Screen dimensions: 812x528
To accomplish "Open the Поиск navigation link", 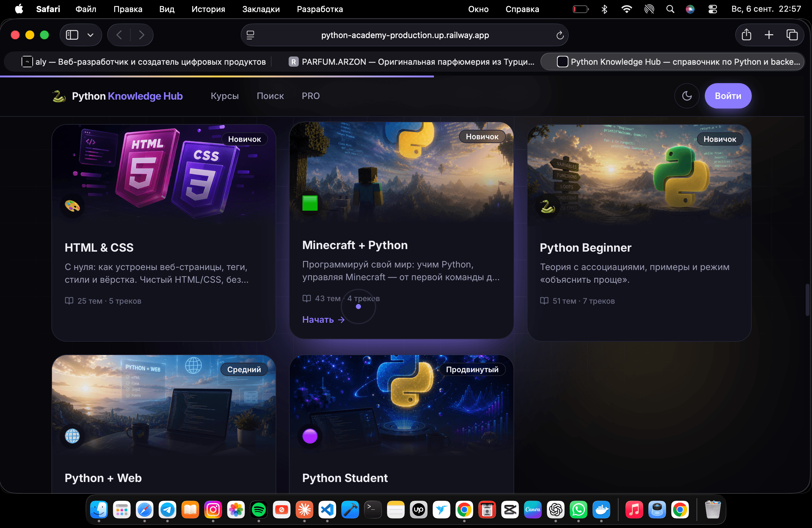I will click(x=270, y=96).
